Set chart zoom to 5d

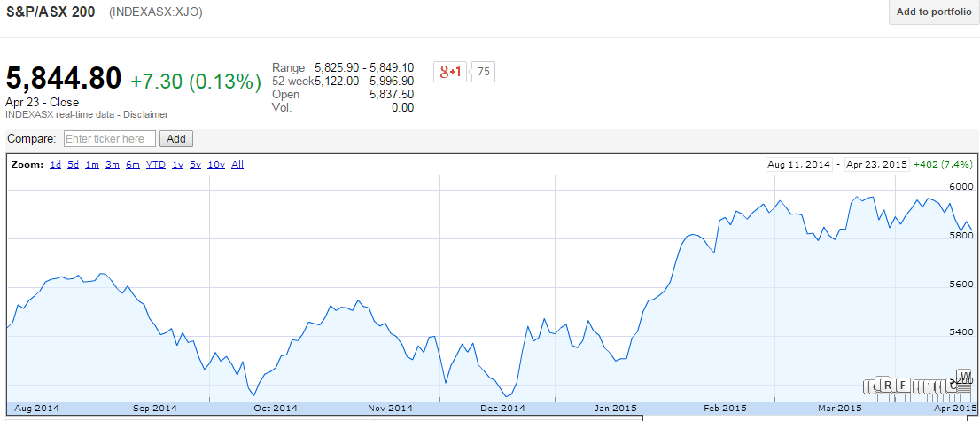(x=74, y=165)
